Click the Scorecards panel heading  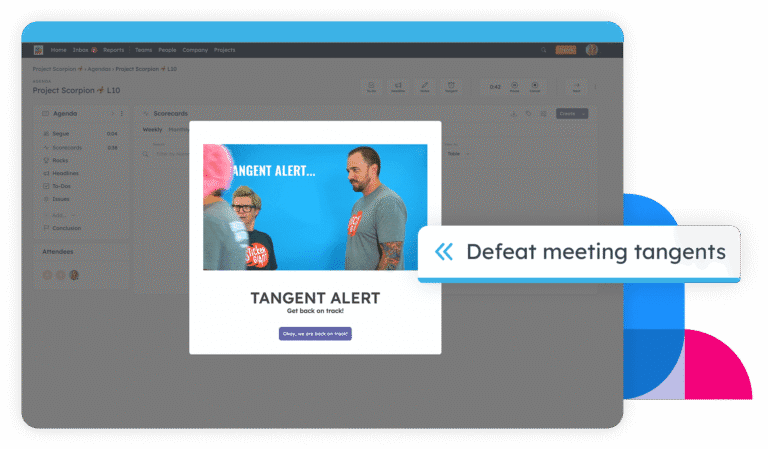point(170,114)
